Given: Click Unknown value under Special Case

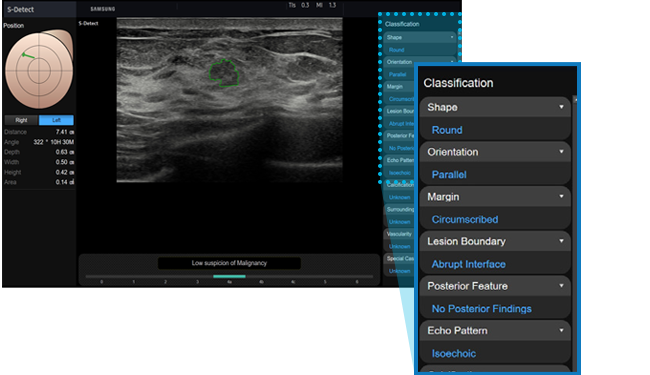Looking at the screenshot, I should click(x=399, y=271).
